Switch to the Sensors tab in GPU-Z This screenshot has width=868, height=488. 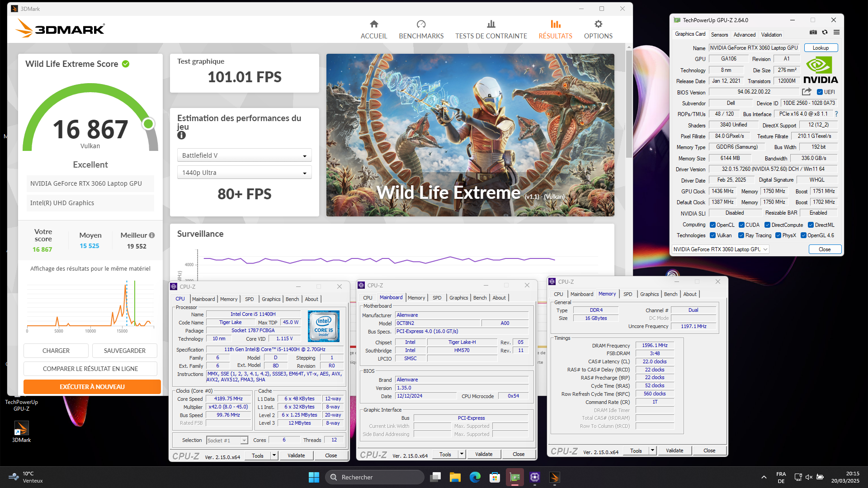tap(719, 35)
